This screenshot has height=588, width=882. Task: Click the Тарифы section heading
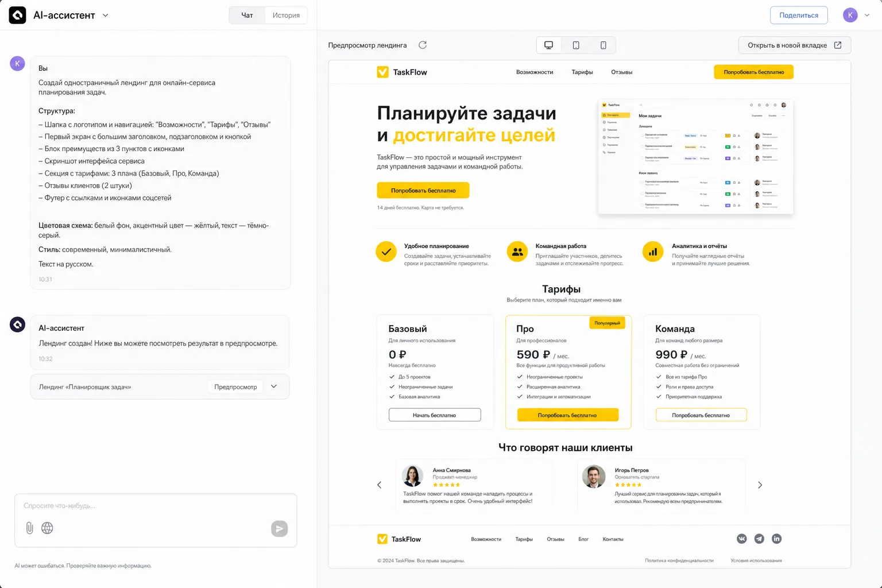point(561,289)
